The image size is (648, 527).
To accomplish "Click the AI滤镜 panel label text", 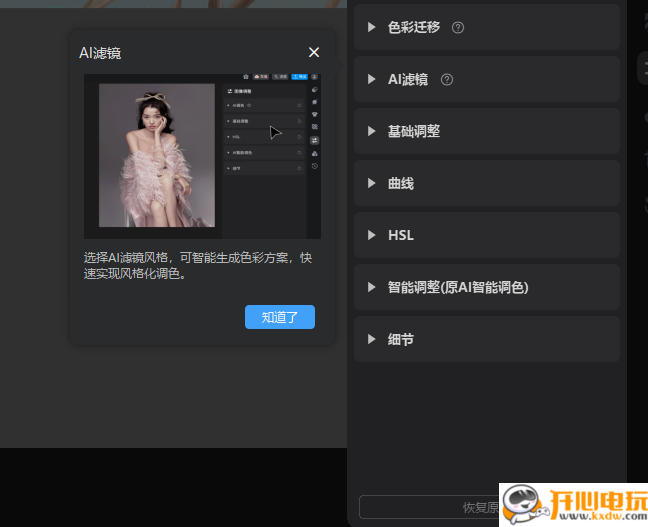I will 408,79.
